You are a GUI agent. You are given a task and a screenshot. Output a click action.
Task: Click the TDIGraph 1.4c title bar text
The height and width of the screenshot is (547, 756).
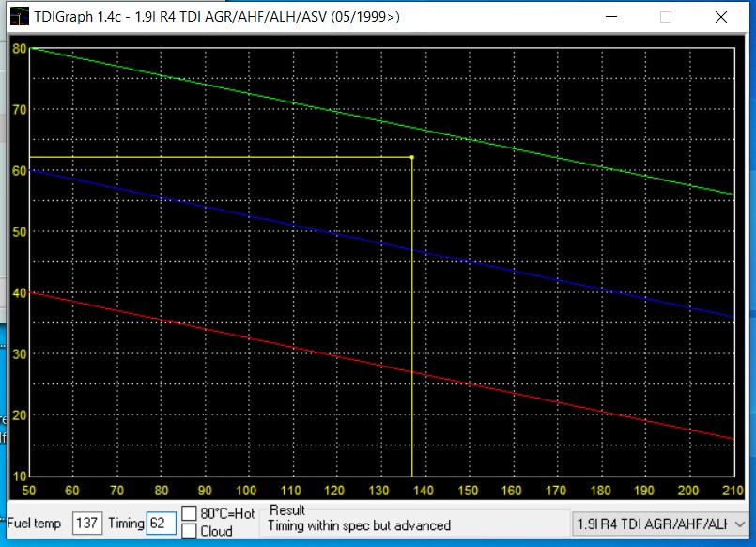click(x=216, y=17)
